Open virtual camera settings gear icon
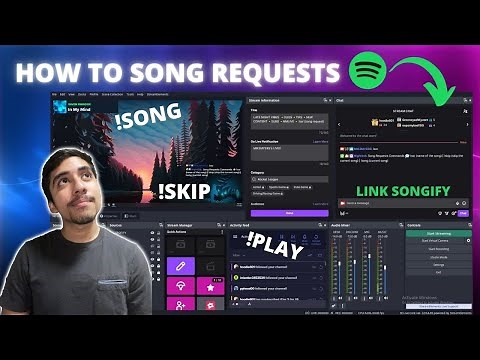480x360 pixels. click(468, 241)
